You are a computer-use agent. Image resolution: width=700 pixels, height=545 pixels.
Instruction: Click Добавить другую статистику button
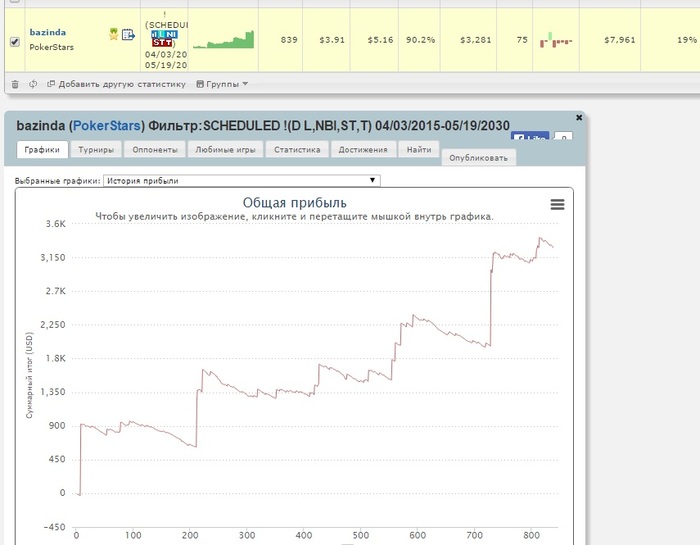[x=117, y=84]
